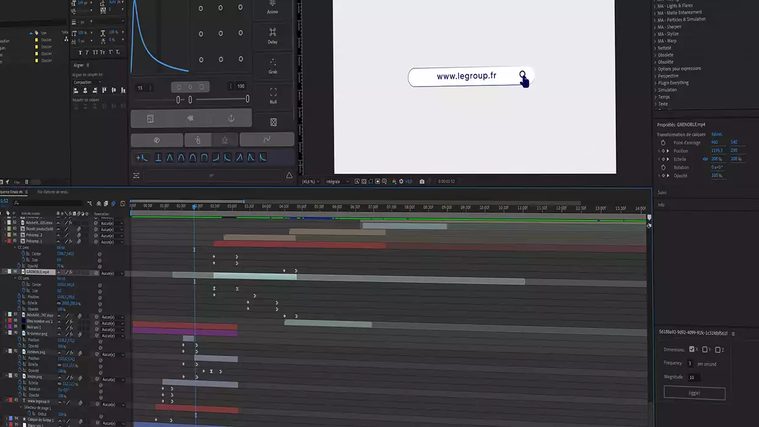Click the eraser icon button above presets

point(157,140)
